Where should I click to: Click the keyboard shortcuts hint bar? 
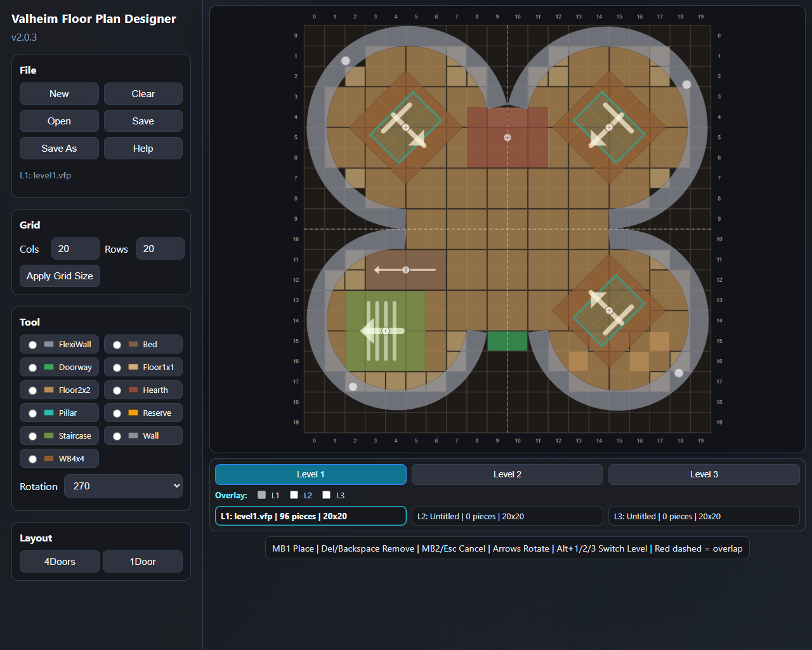pyautogui.click(x=507, y=548)
